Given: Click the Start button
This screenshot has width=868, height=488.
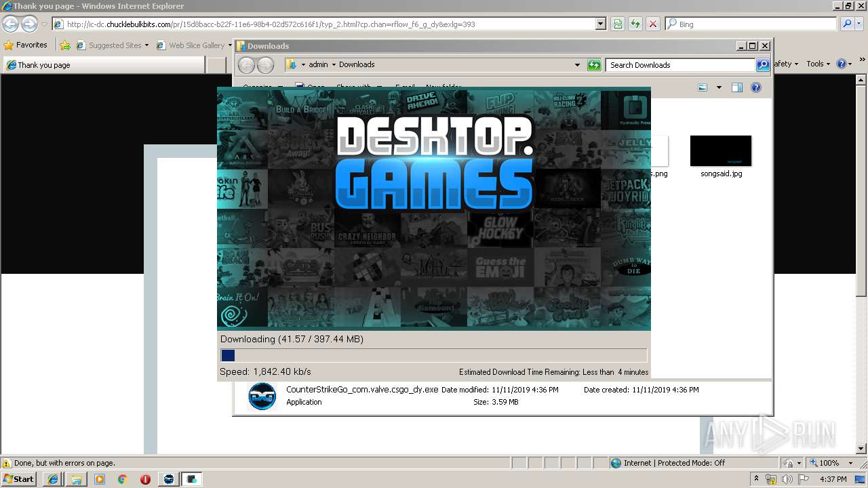Looking at the screenshot, I should [x=19, y=479].
